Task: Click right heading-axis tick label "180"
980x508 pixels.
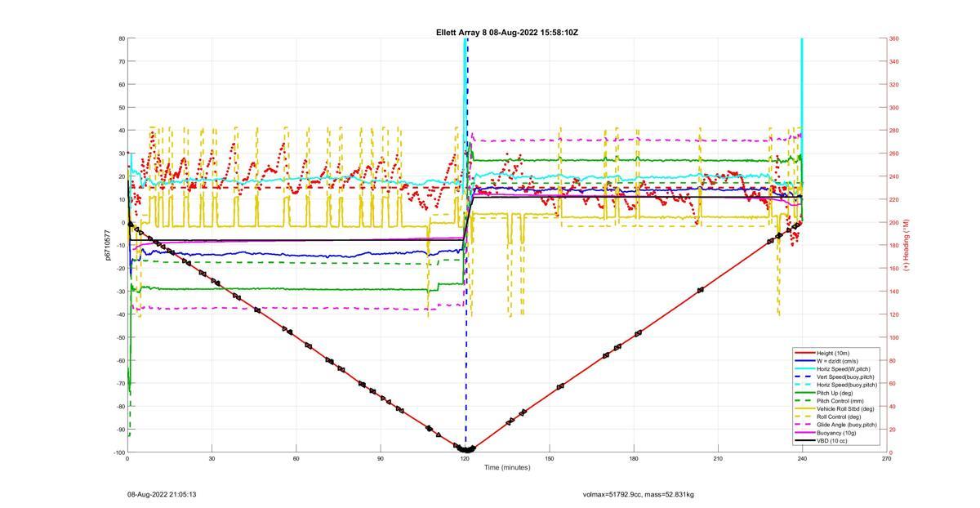Action: [x=894, y=245]
